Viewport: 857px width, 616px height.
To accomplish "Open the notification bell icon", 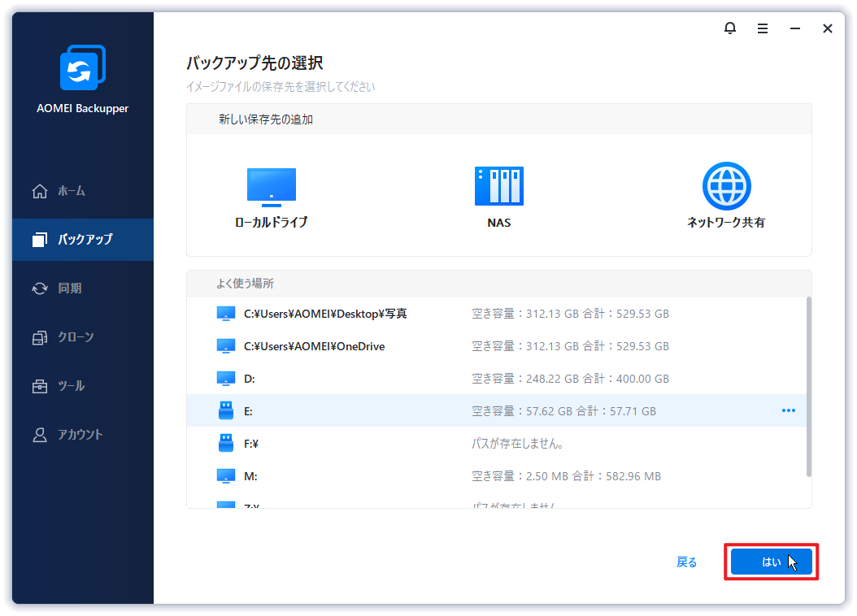I will pos(729,28).
